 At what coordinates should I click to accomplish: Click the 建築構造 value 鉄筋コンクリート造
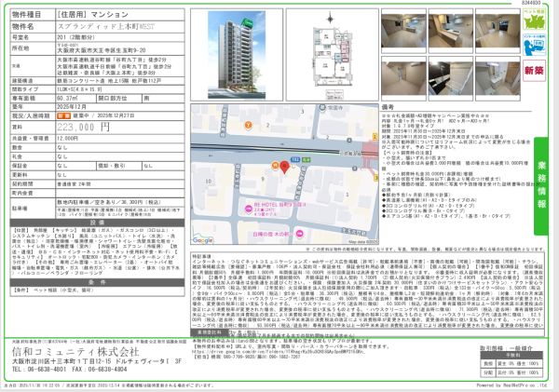pos(109,81)
